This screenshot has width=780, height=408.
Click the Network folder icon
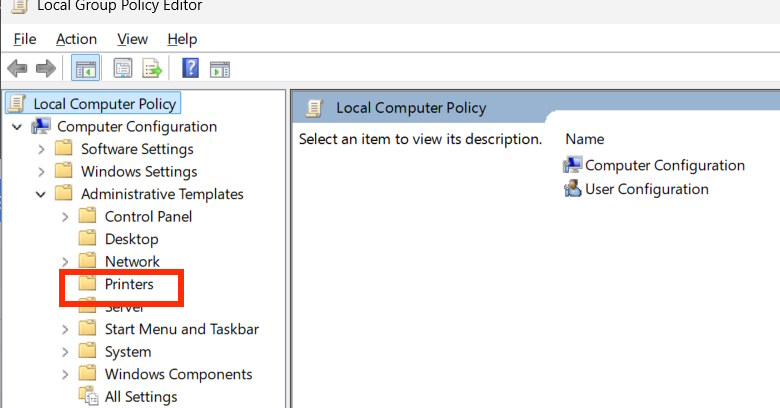88,261
